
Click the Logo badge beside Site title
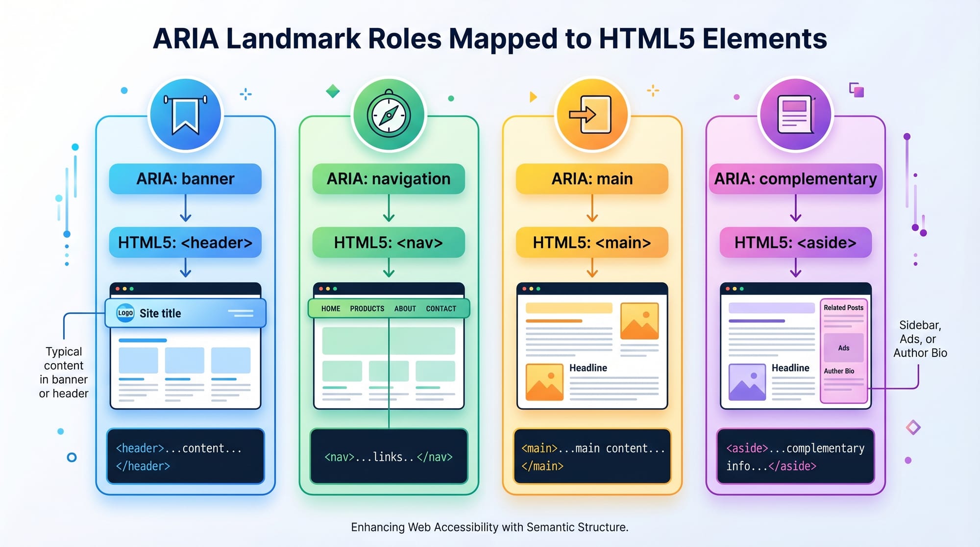coord(125,313)
